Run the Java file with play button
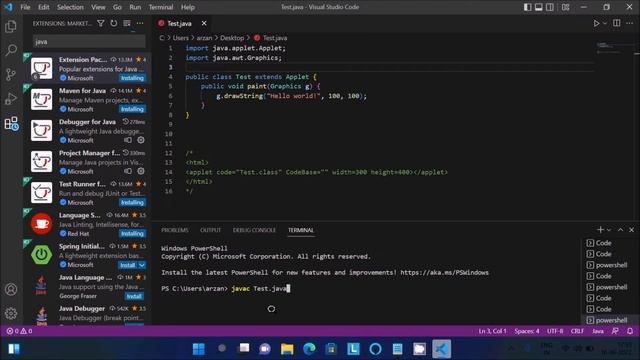Screen dimensions: 640x360 click(x=596, y=24)
